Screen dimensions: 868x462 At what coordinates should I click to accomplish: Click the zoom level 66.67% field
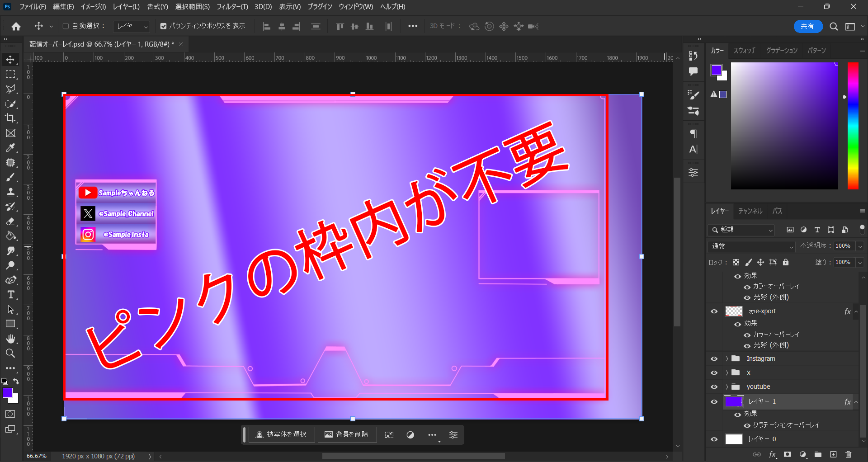[x=37, y=456]
